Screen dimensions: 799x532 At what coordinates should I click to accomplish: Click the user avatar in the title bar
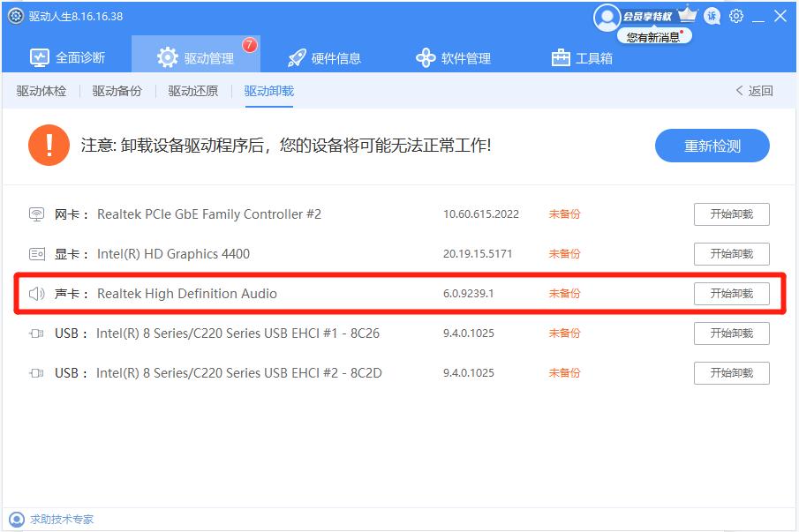[607, 16]
